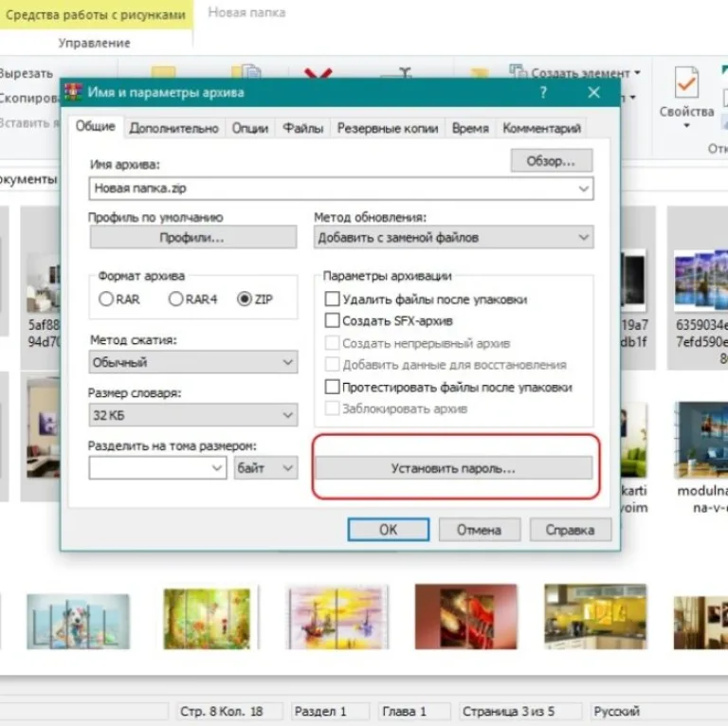Click the Обзор... button
Viewport: 728px width, 726px height.
click(x=551, y=161)
